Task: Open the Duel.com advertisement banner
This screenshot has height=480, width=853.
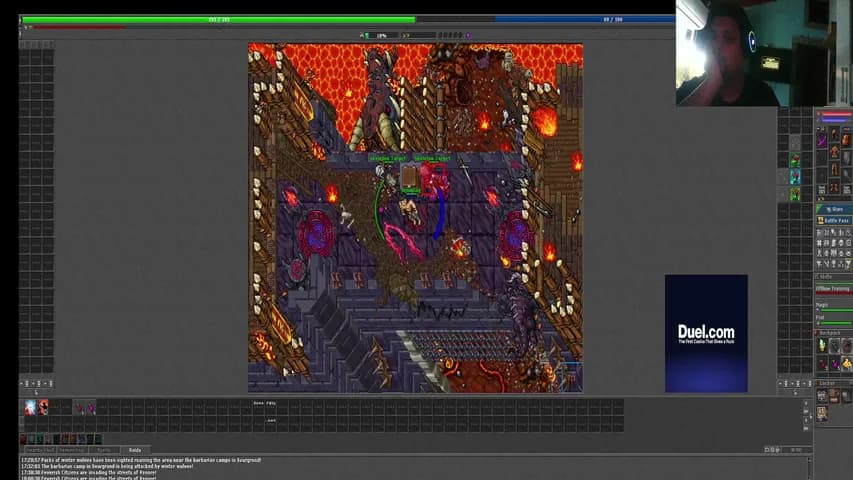Action: tap(706, 333)
